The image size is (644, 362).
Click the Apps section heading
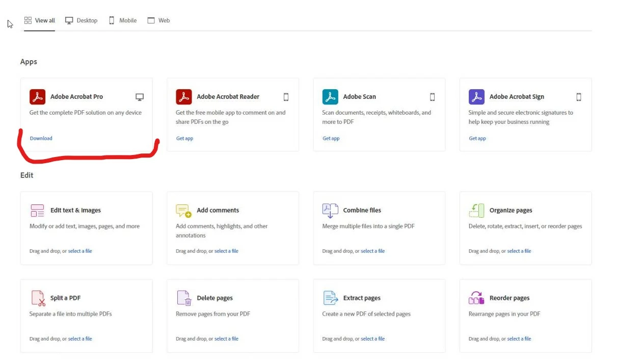pyautogui.click(x=29, y=62)
